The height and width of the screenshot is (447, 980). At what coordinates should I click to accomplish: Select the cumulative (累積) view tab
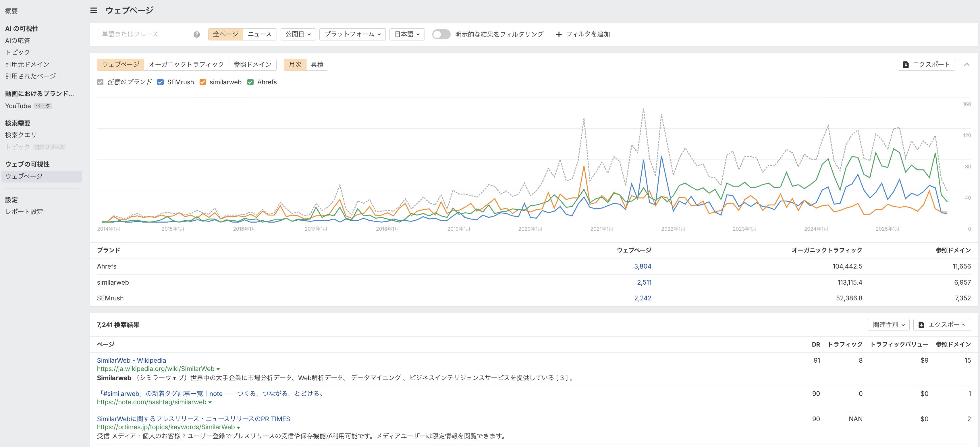pos(317,65)
